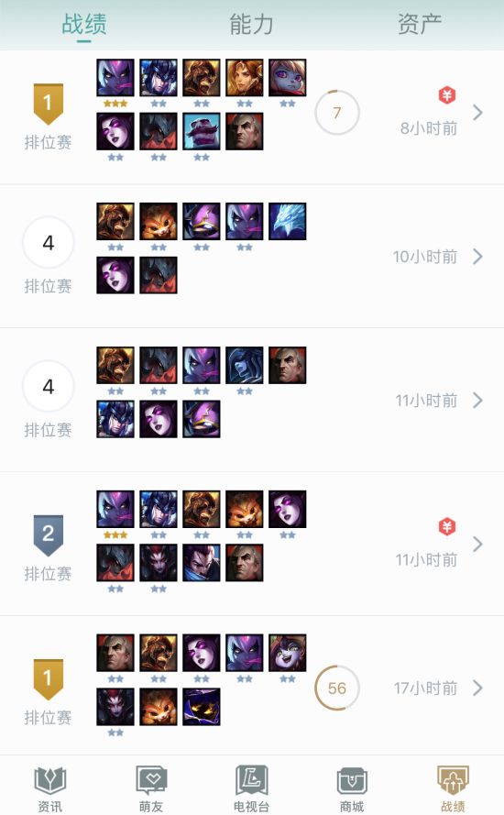Tap the three-star champion portrait in first match
The height and width of the screenshot is (815, 504).
[x=115, y=77]
